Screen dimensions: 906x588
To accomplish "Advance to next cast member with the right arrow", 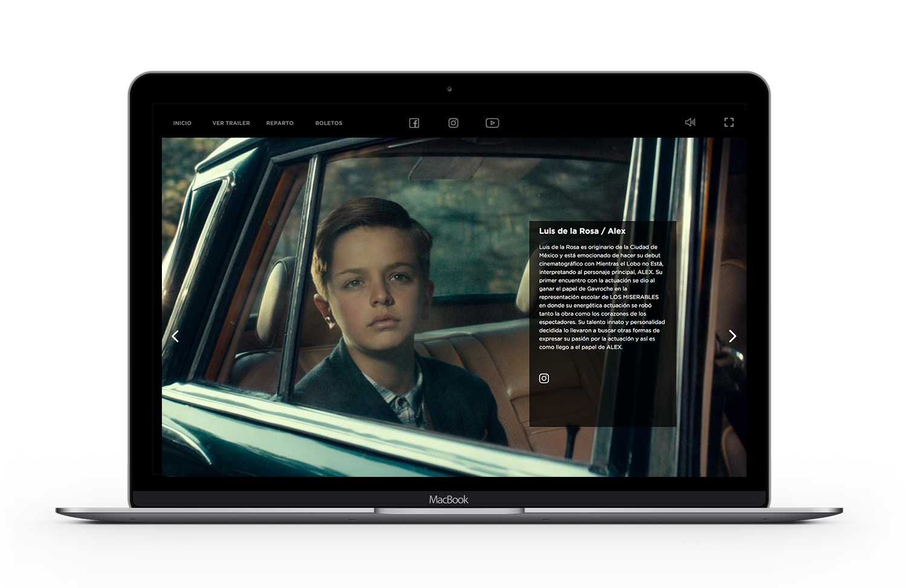I will click(x=732, y=336).
